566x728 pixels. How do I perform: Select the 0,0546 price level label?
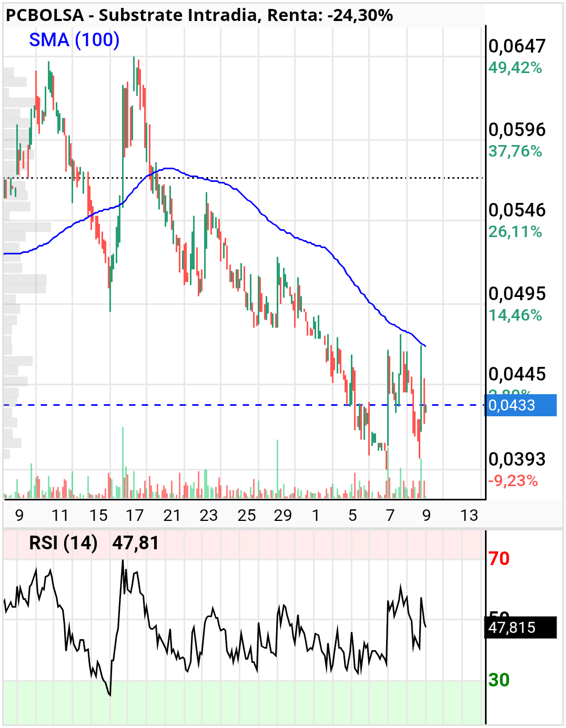tap(517, 210)
